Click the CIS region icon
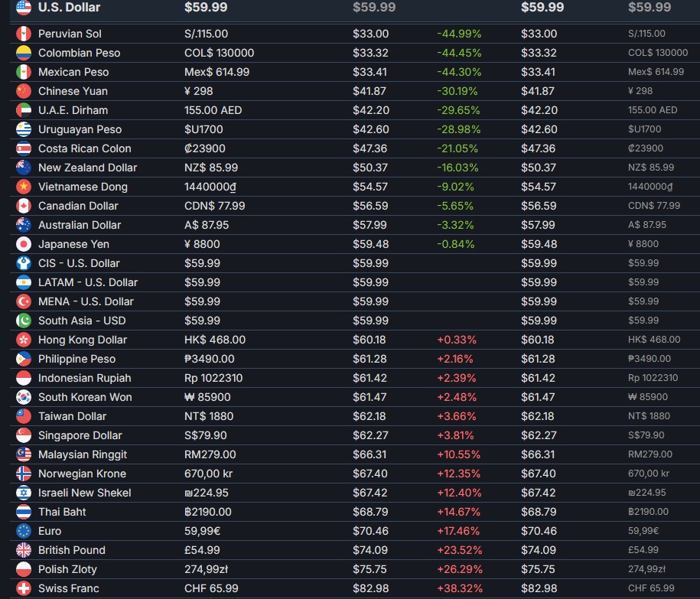 (24, 263)
